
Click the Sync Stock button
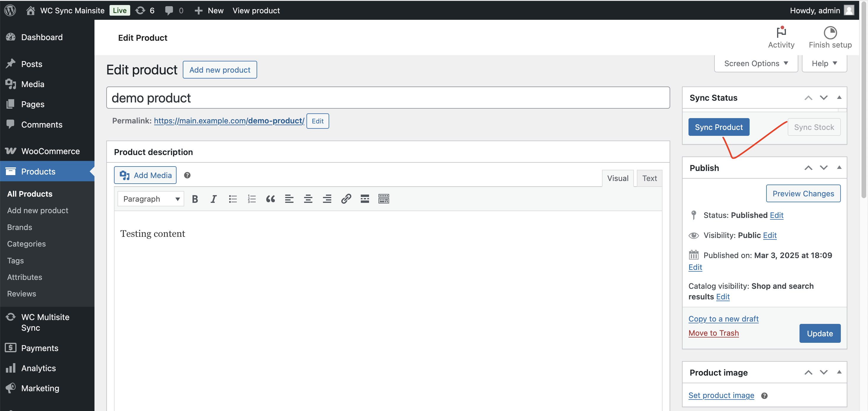[814, 127]
